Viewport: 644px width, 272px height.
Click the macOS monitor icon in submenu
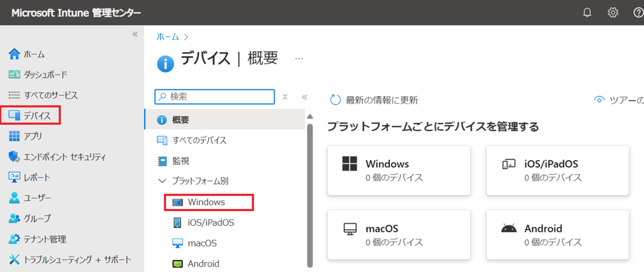pyautogui.click(x=178, y=243)
